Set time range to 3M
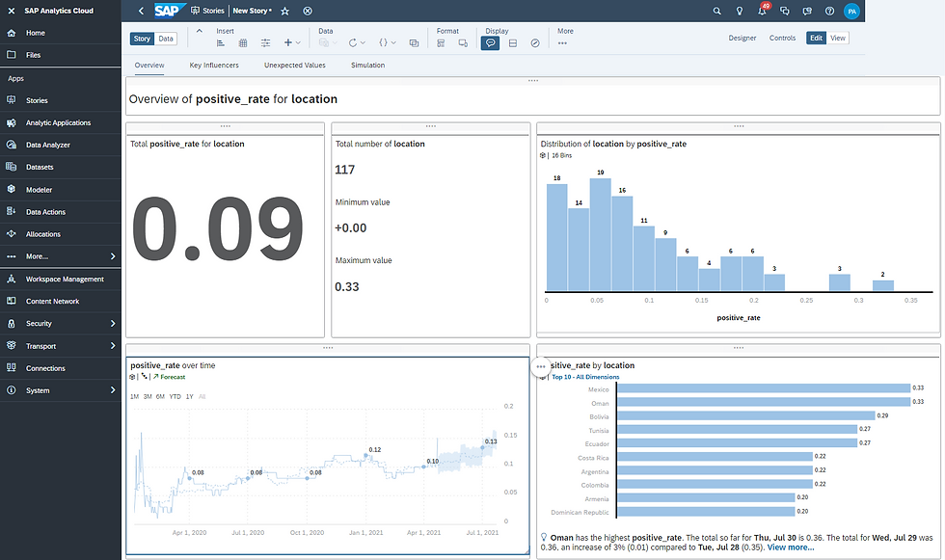Image resolution: width=945 pixels, height=560 pixels. coord(148,396)
